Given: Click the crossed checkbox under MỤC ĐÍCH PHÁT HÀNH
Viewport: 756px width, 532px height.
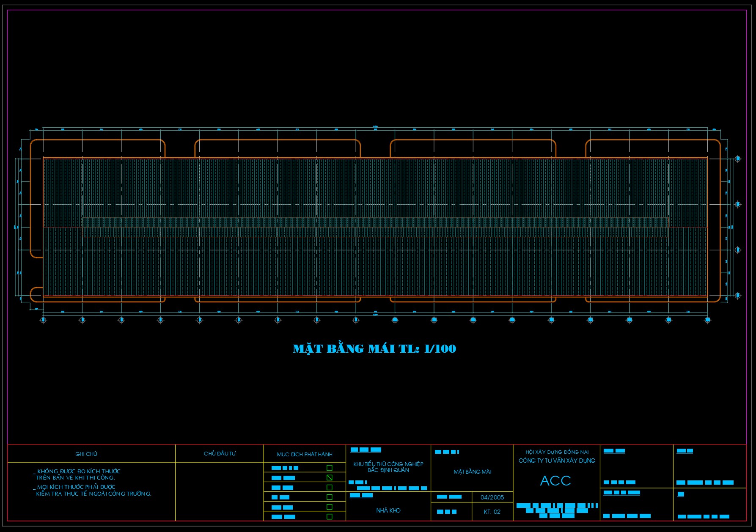Looking at the screenshot, I should [330, 477].
